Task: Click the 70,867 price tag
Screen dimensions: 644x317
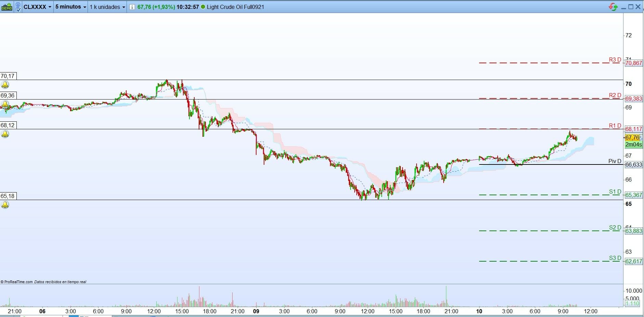Action: point(634,63)
